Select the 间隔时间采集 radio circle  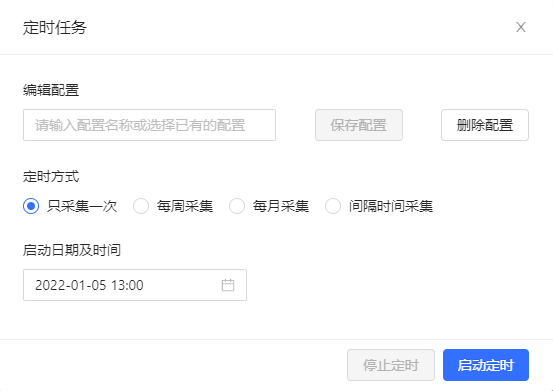333,206
